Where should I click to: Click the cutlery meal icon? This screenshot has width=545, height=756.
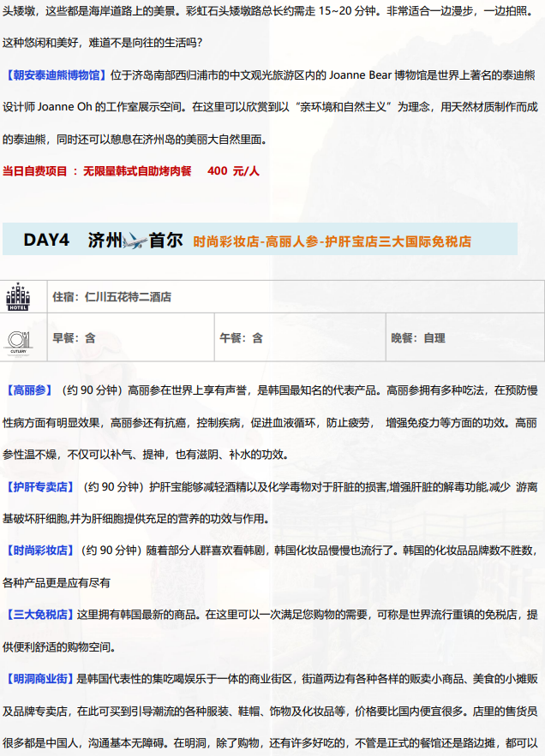tap(17, 337)
